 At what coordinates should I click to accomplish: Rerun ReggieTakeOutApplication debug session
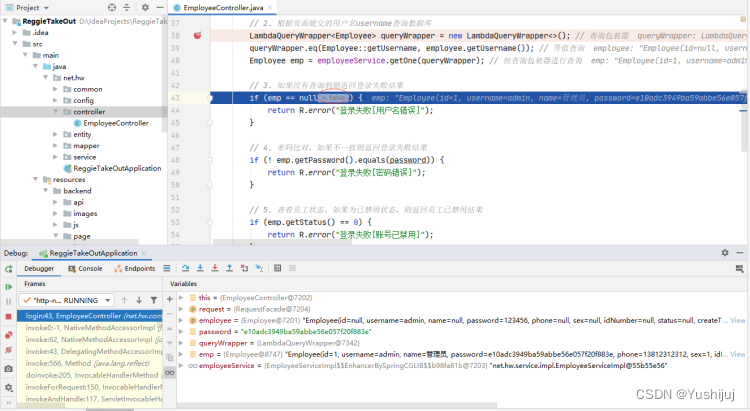click(8, 269)
